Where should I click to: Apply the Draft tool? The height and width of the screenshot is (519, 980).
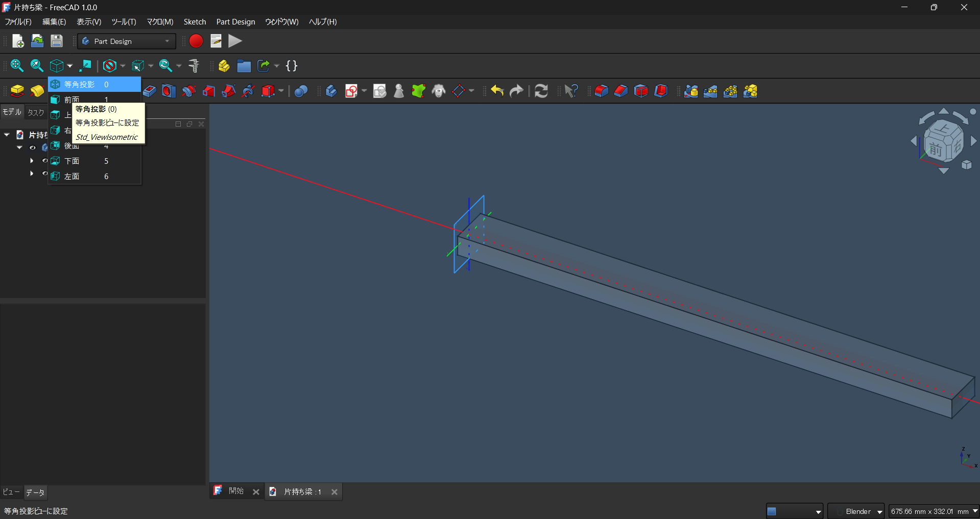pos(641,91)
